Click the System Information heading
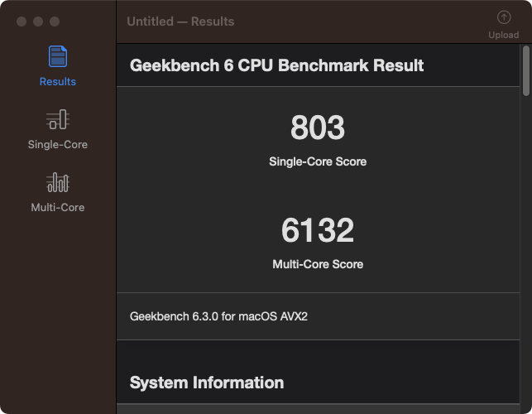 207,383
